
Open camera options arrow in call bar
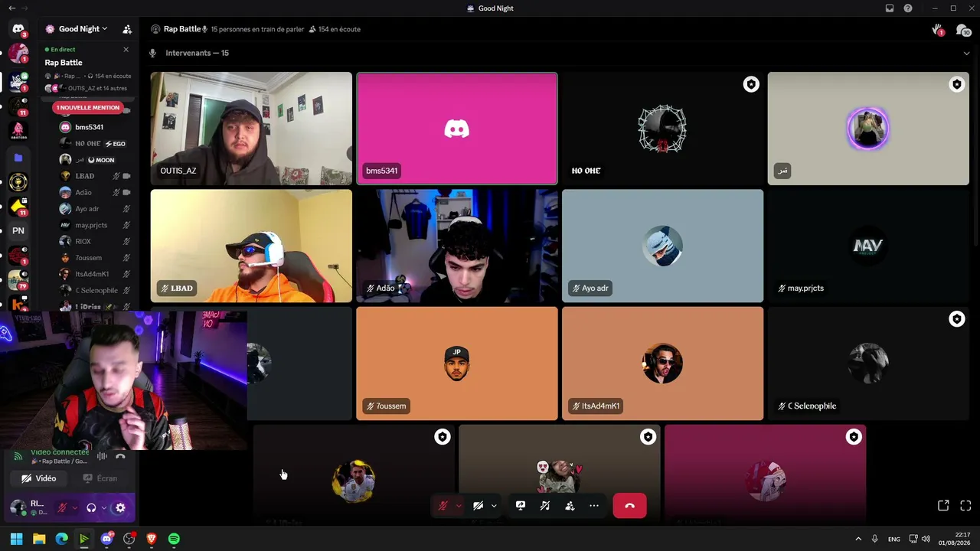click(494, 506)
